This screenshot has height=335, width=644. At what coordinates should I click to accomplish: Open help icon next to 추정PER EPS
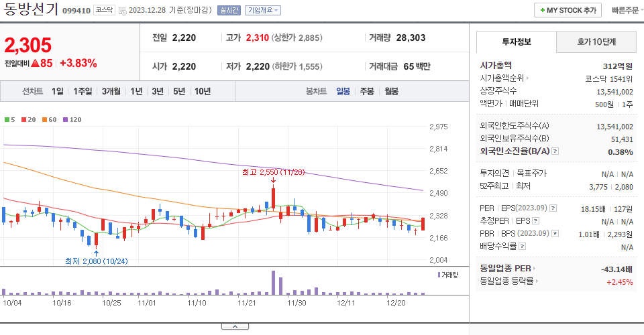tap(535, 221)
